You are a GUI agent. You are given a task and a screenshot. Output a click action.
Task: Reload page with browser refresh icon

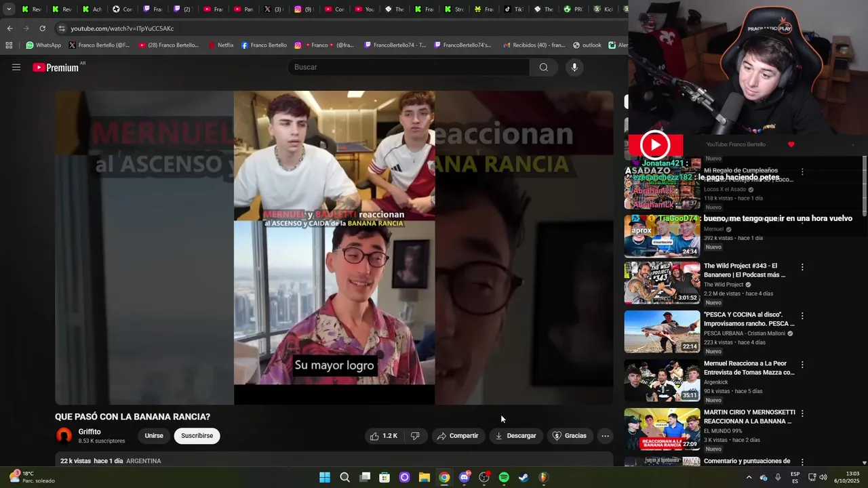pyautogui.click(x=42, y=28)
